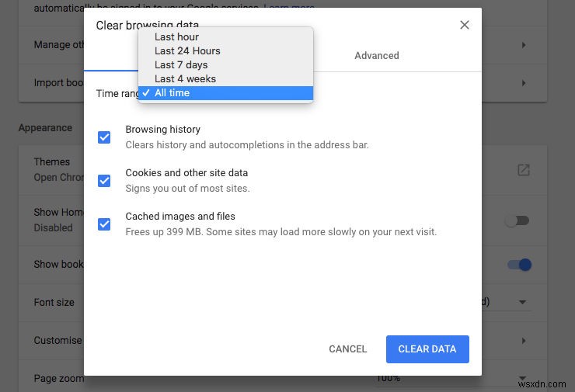
Task: Select Last 4 weeks option
Action: [185, 78]
